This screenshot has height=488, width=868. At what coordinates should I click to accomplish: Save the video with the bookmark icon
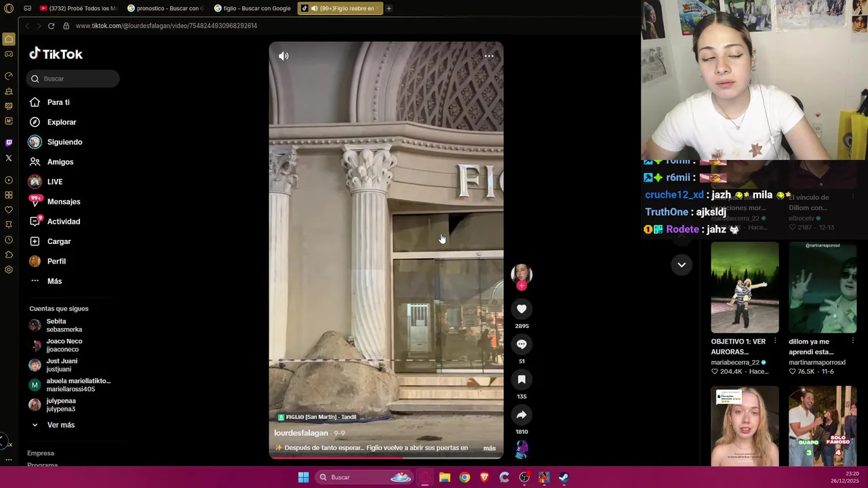coord(521,380)
